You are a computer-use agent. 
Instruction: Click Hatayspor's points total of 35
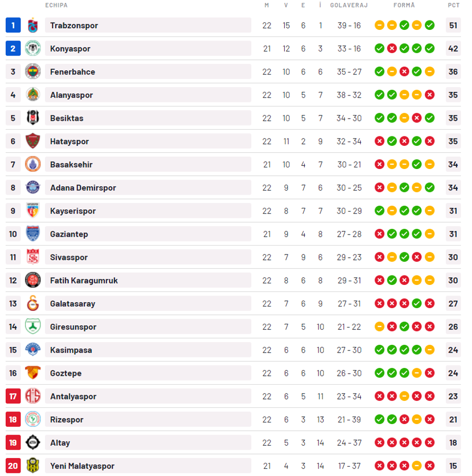[x=453, y=141]
